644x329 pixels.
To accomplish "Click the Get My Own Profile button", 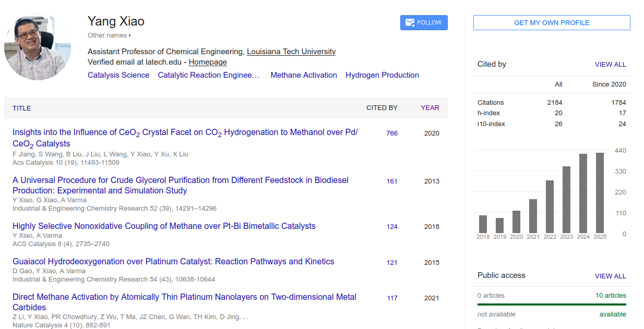I will (552, 22).
